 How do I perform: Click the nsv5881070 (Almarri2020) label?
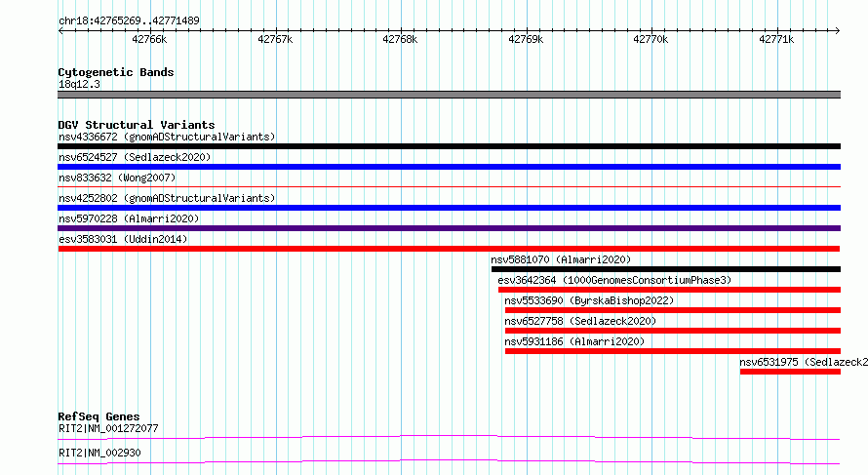click(x=561, y=259)
